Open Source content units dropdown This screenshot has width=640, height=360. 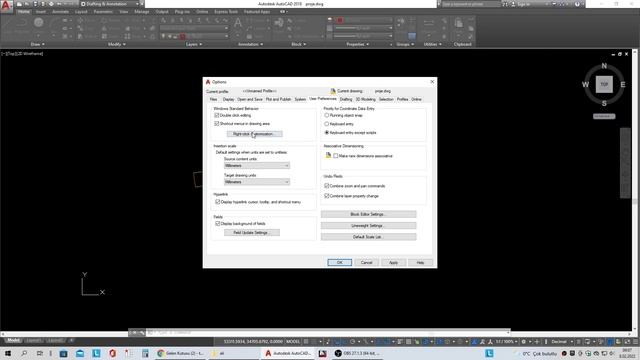pos(257,166)
